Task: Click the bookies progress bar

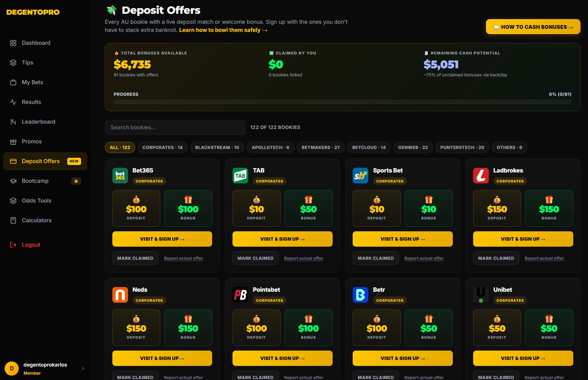Action: coord(342,102)
